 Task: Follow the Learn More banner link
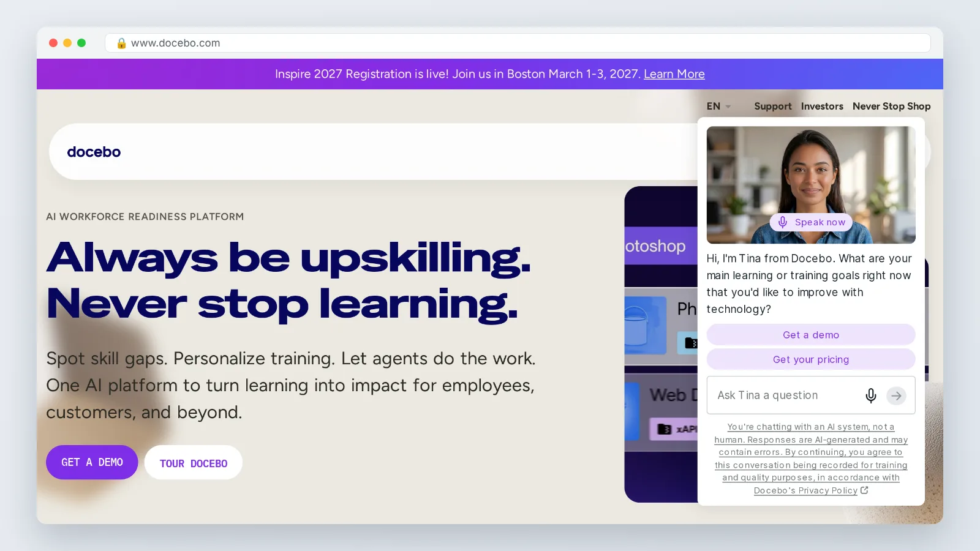(674, 74)
